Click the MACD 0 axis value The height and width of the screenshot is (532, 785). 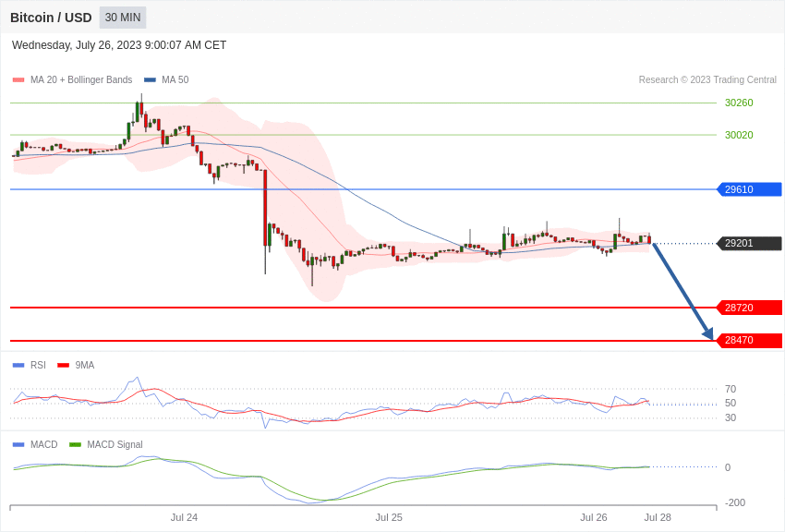[x=728, y=467]
